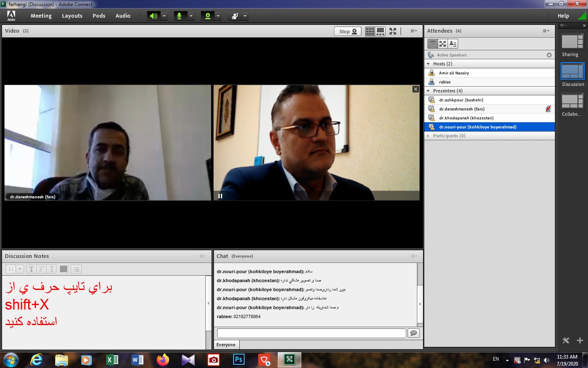The image size is (588, 368).
Task: Collapse the Hosts group
Action: 428,64
